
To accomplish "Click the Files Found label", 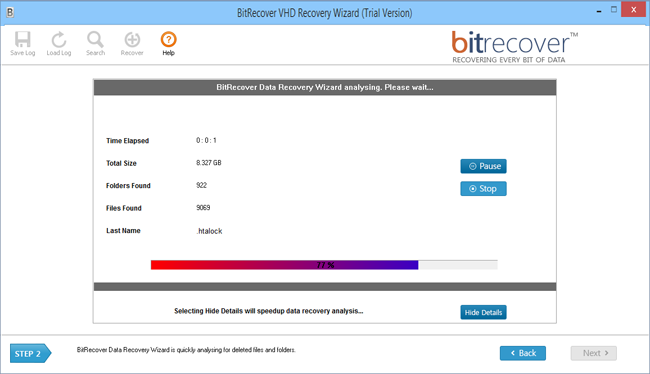I will [x=124, y=208].
